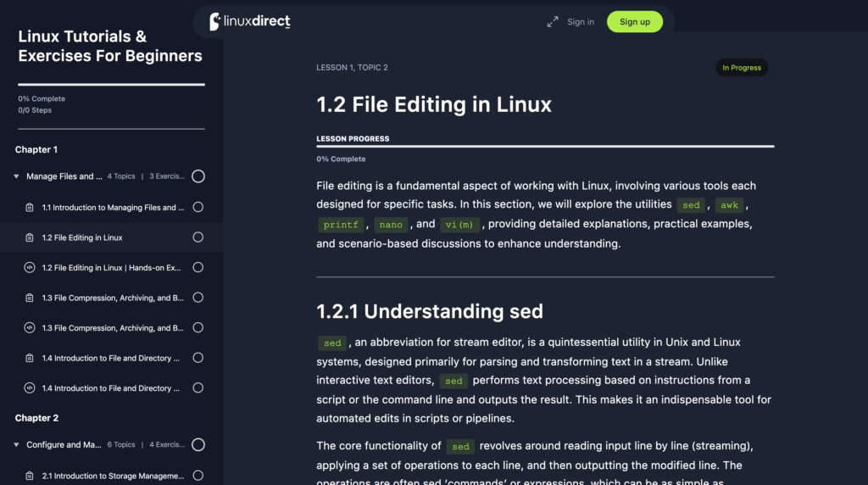Click code icon of 1.2 Hands-on exercise
868x485 pixels.
(30, 267)
